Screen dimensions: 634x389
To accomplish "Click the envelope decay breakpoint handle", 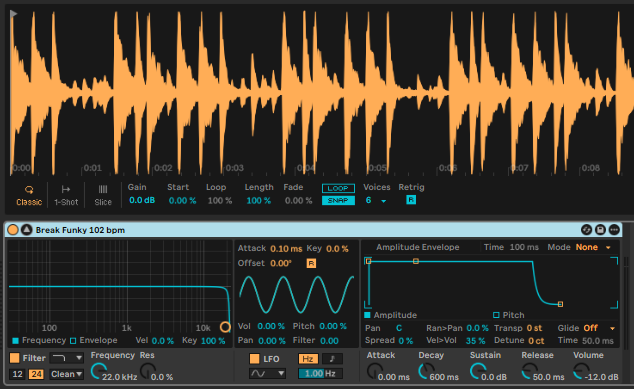I will point(416,262).
